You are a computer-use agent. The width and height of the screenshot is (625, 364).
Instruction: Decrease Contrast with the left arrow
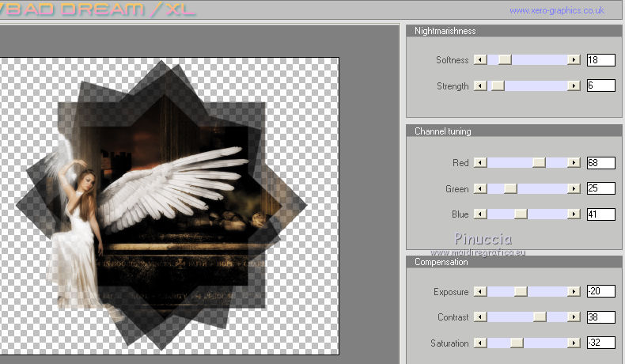480,317
